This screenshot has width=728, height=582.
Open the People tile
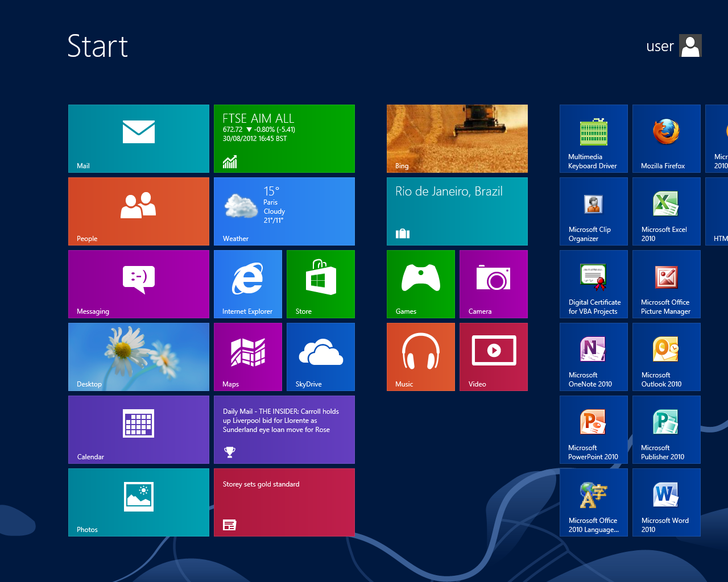click(x=139, y=211)
